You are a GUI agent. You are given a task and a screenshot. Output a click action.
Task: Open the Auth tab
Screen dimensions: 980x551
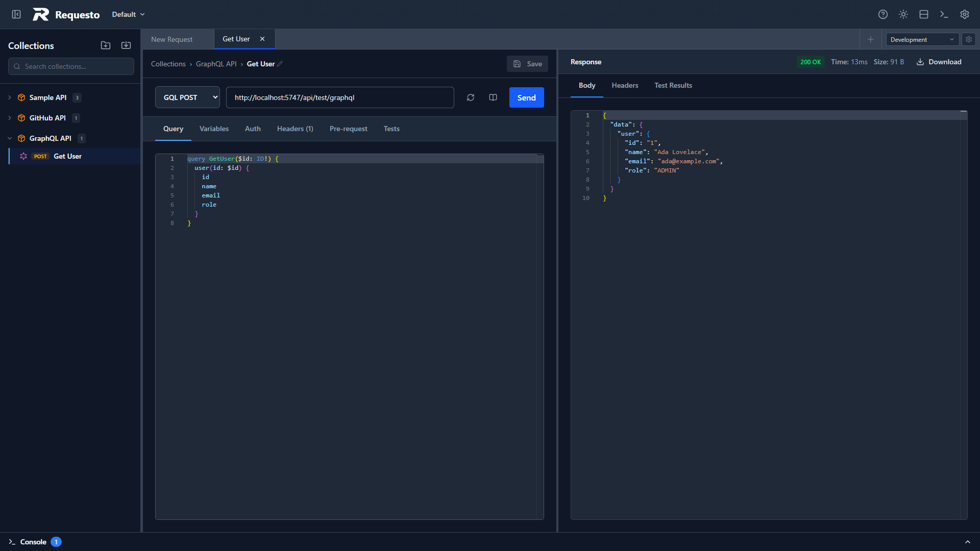coord(253,129)
